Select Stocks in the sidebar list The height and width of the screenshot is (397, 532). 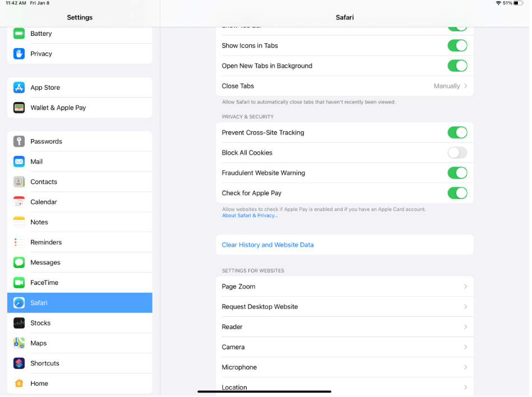pyautogui.click(x=80, y=324)
